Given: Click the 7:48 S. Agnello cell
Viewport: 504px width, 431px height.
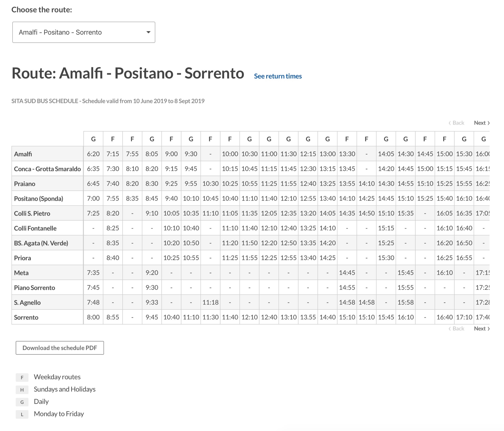Looking at the screenshot, I should click(x=93, y=302).
